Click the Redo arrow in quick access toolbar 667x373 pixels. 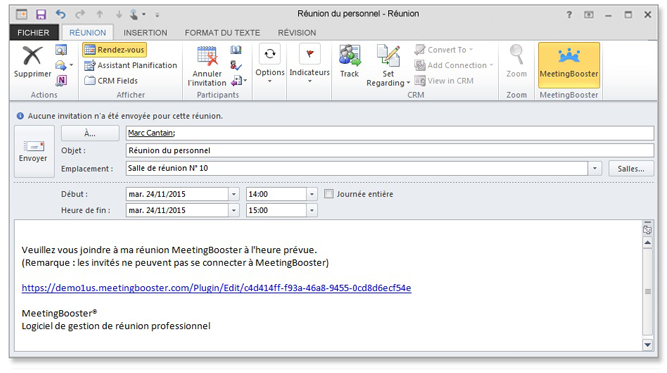80,14
